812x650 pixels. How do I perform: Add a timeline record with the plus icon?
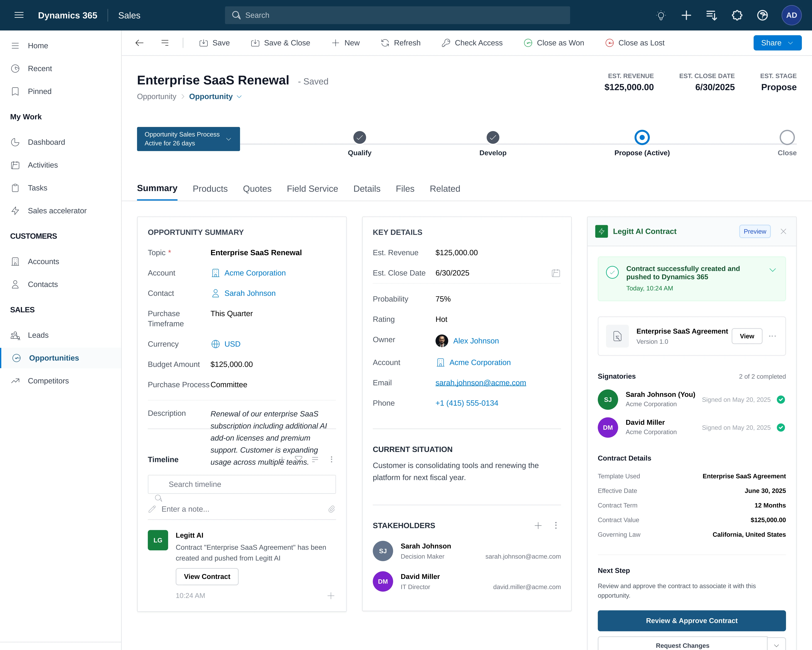click(x=282, y=459)
